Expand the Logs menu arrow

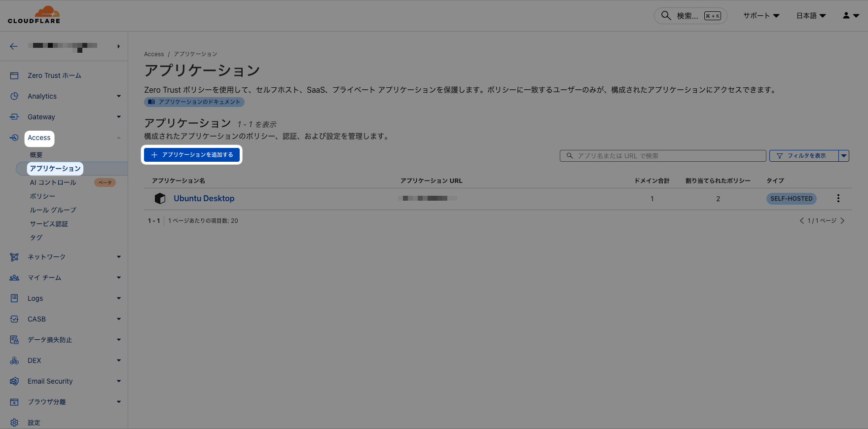pos(119,298)
